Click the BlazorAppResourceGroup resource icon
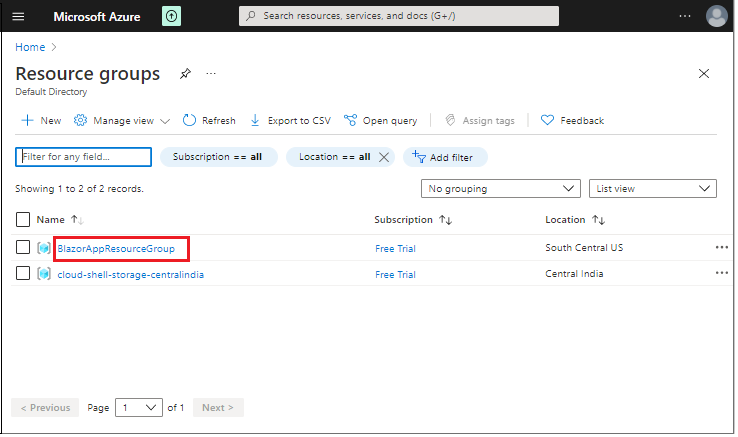The height and width of the screenshot is (437, 738). [44, 248]
